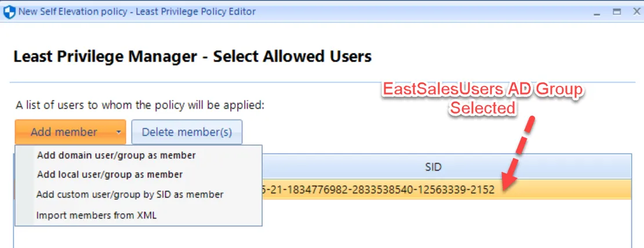
Task: Click the SID column header
Action: pos(433,167)
